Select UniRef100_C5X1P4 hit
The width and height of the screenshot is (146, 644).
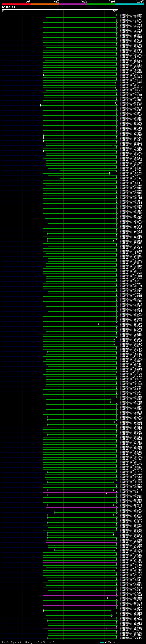131,613
